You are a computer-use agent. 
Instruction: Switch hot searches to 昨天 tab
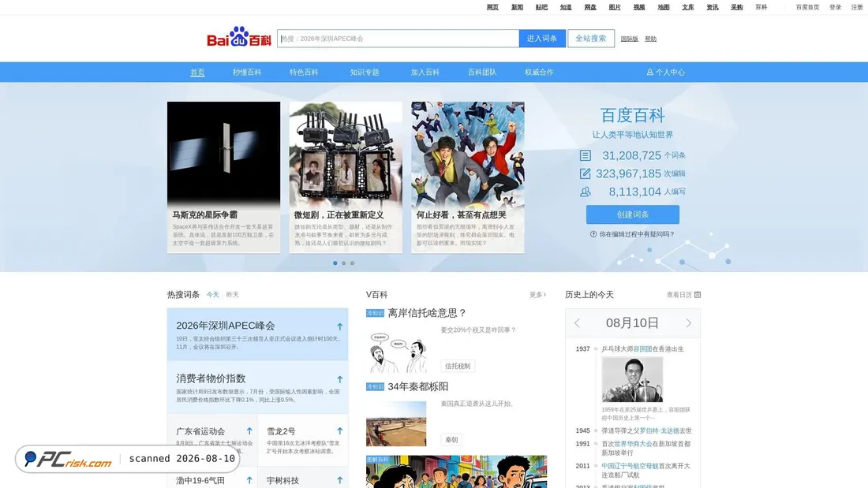[x=233, y=295]
